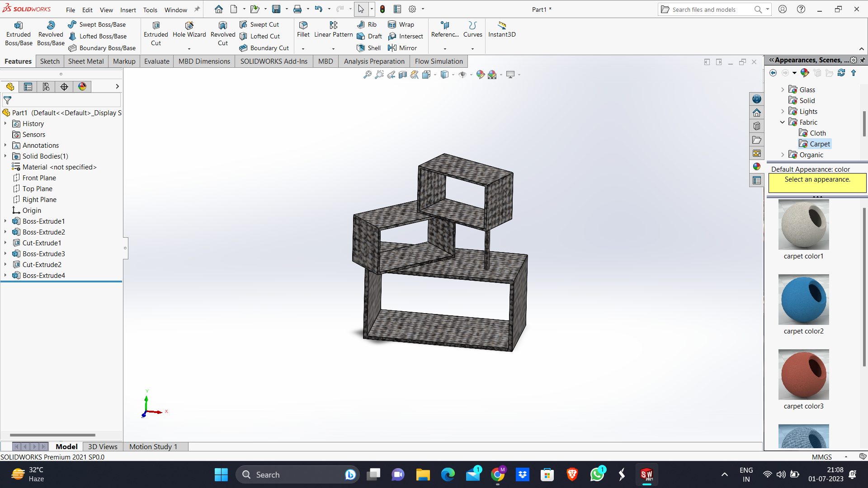868x488 pixels.
Task: Select the Shell feature tool
Action: pos(369,48)
